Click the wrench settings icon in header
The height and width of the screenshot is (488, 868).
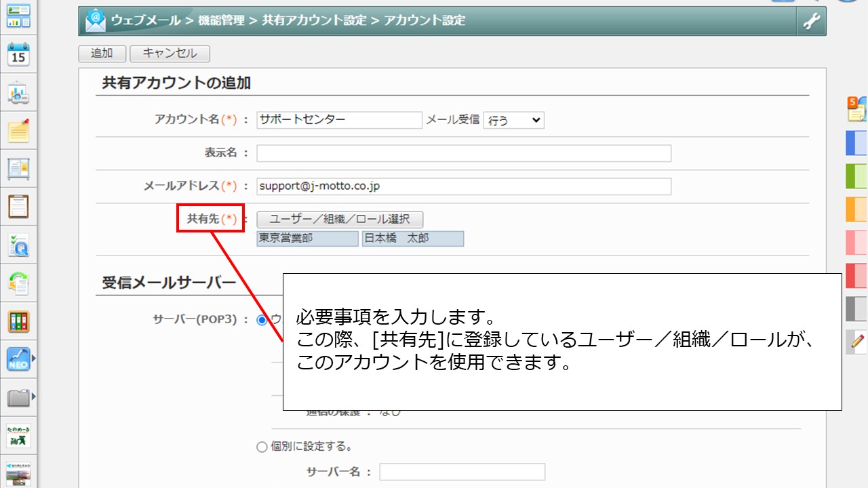point(811,22)
